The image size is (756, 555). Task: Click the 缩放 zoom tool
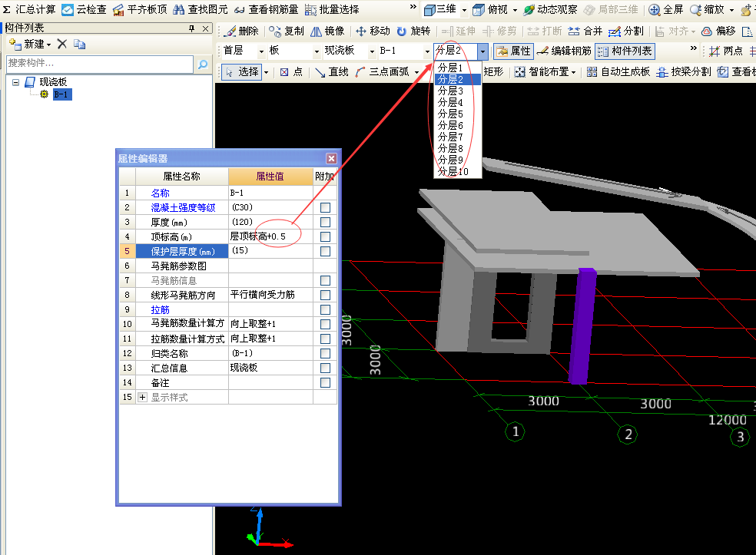click(708, 9)
